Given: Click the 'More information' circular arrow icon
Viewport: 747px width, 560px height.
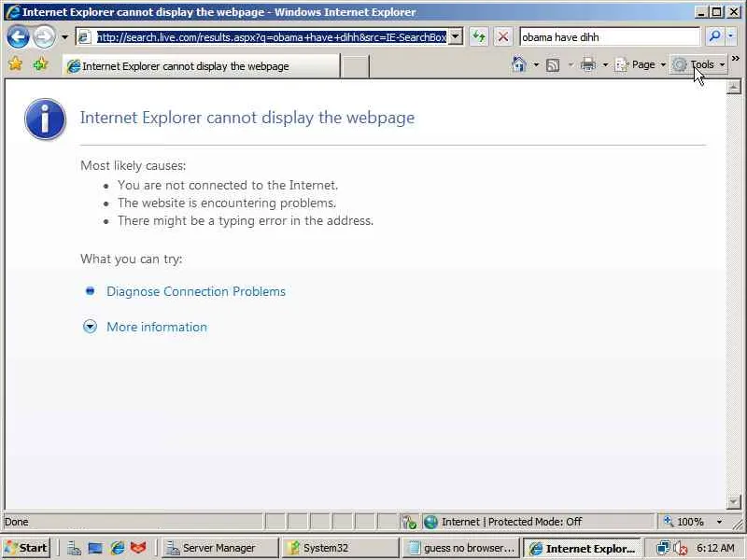Looking at the screenshot, I should coord(90,327).
